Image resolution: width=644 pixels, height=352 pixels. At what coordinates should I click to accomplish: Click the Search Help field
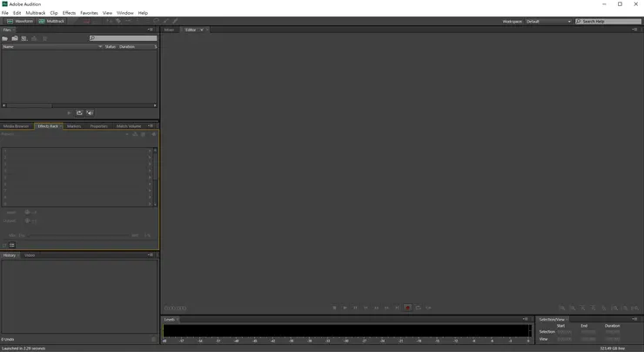click(x=608, y=22)
